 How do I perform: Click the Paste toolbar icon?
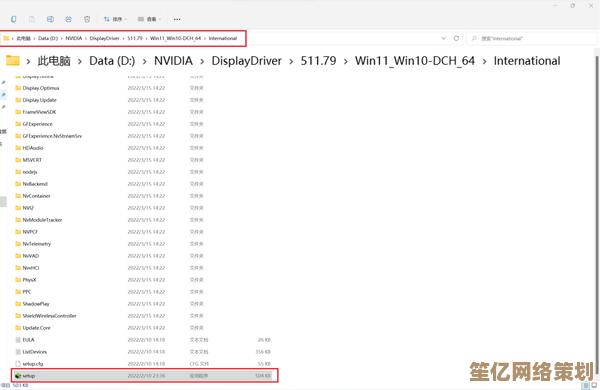[x=32, y=19]
